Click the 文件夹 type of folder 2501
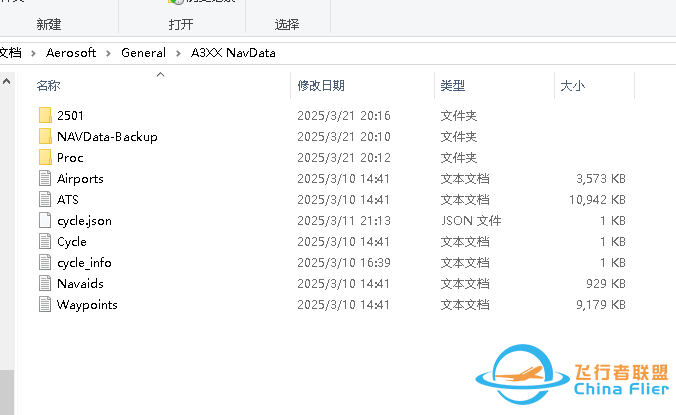 pos(459,115)
